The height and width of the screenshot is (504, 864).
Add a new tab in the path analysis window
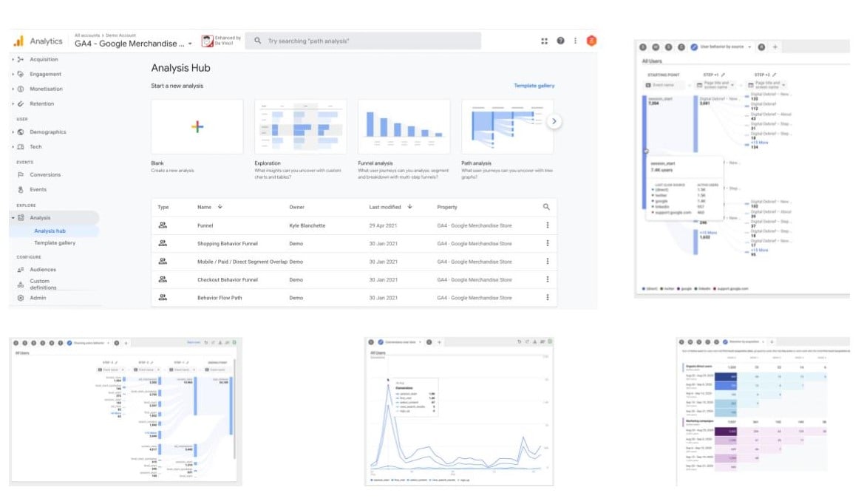[x=775, y=47]
